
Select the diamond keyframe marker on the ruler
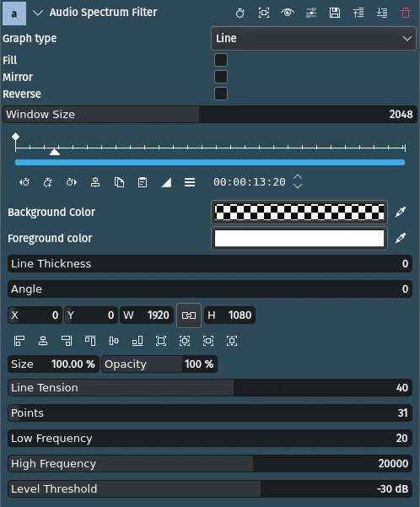coord(15,137)
